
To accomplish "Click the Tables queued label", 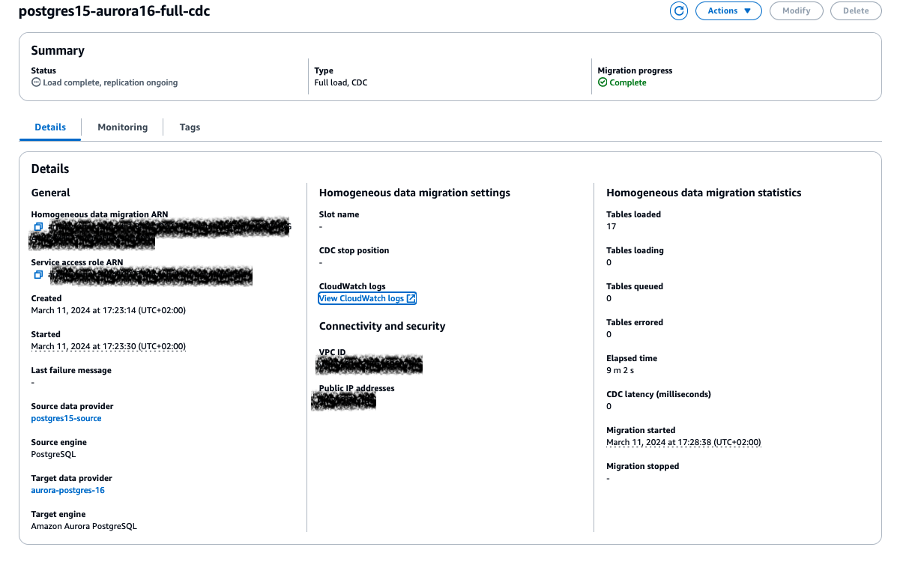I will point(635,286).
